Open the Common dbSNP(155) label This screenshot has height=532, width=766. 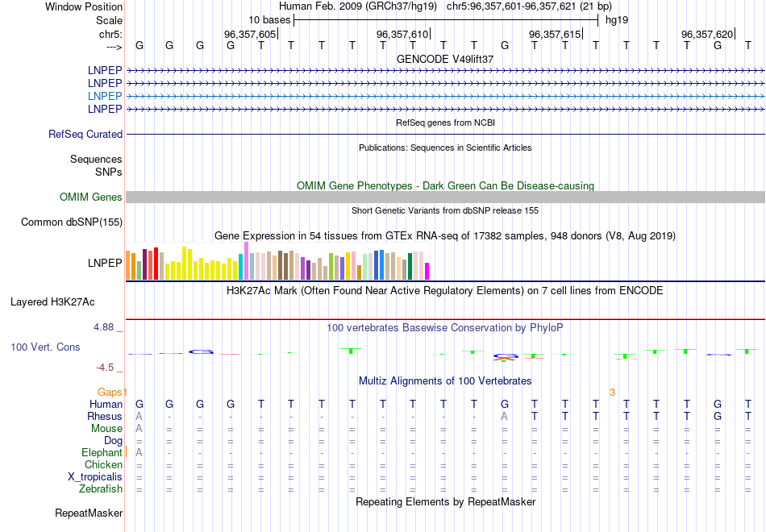tap(71, 222)
